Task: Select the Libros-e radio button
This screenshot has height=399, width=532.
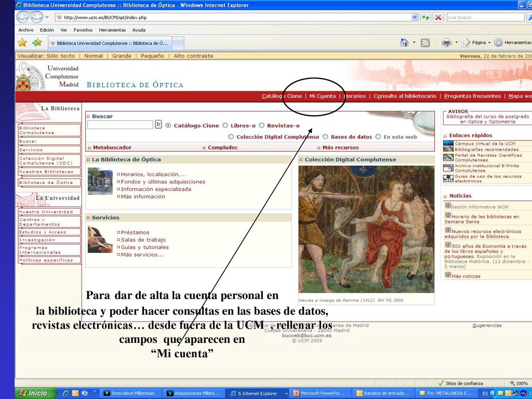Action: [x=225, y=126]
